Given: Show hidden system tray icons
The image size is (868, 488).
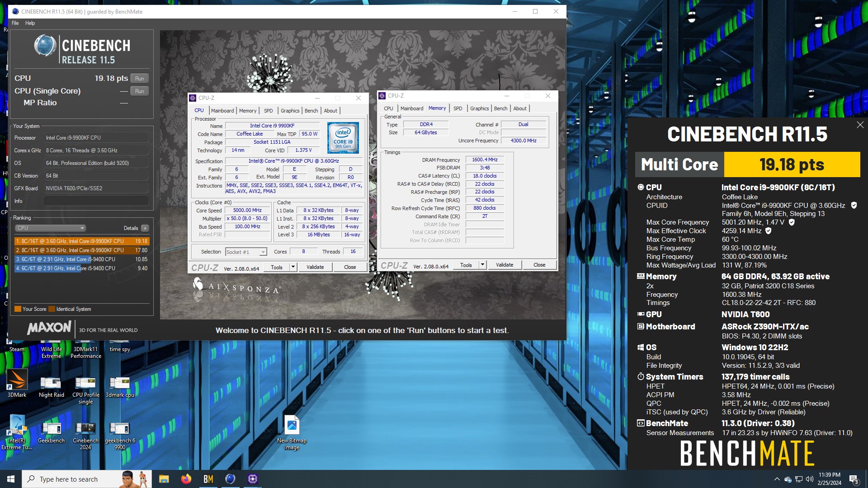Looking at the screenshot, I should 777,479.
